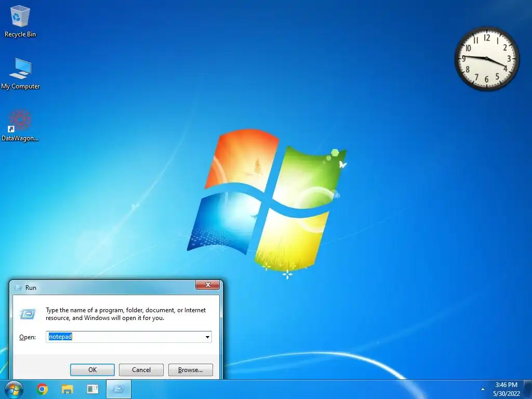Open the pinned green app in the taskbar
The width and height of the screenshot is (532, 399).
pyautogui.click(x=92, y=389)
